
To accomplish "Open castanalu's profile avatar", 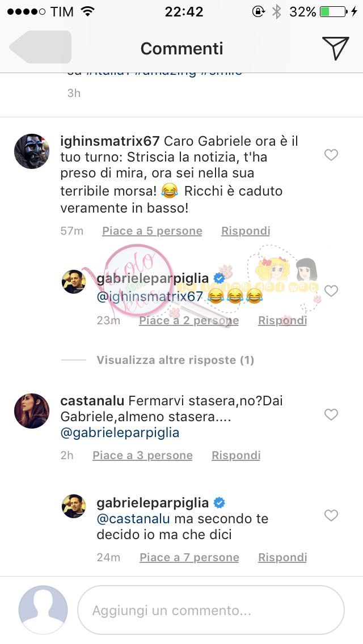I will [32, 410].
